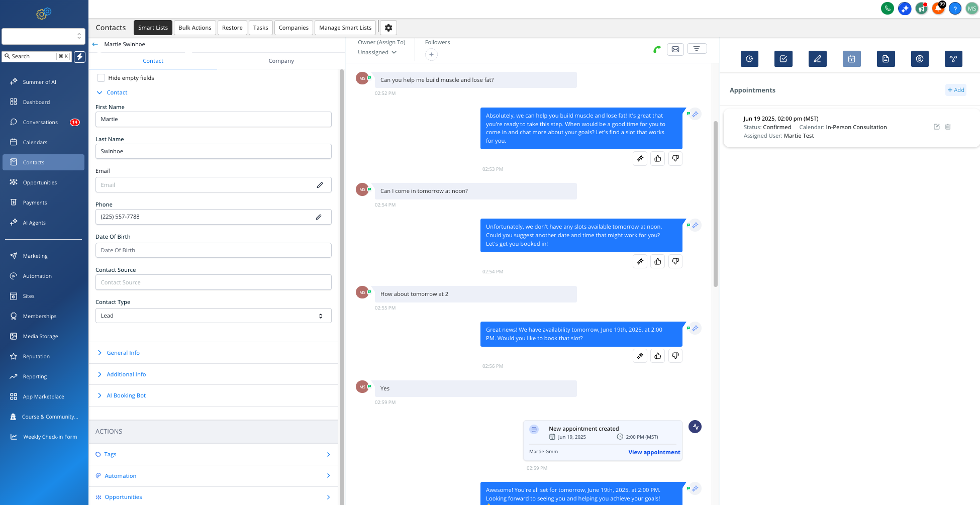Click sparkle icon below 'Great news' reply

[x=640, y=356]
